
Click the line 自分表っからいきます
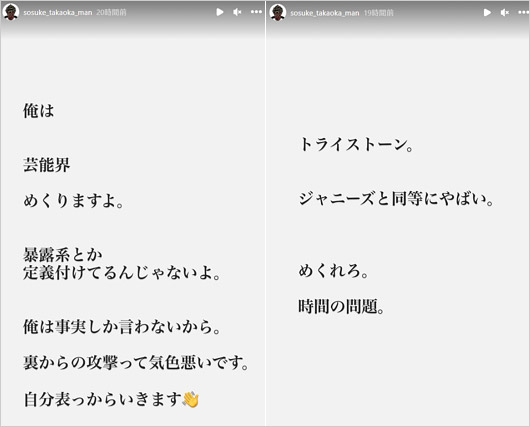point(103,399)
